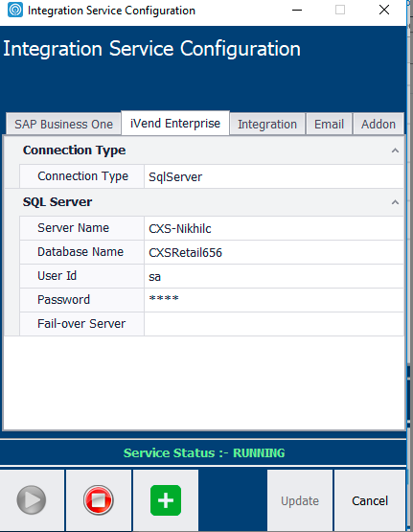This screenshot has width=413, height=532.
Task: Open the Integration tab
Action: pyautogui.click(x=267, y=124)
